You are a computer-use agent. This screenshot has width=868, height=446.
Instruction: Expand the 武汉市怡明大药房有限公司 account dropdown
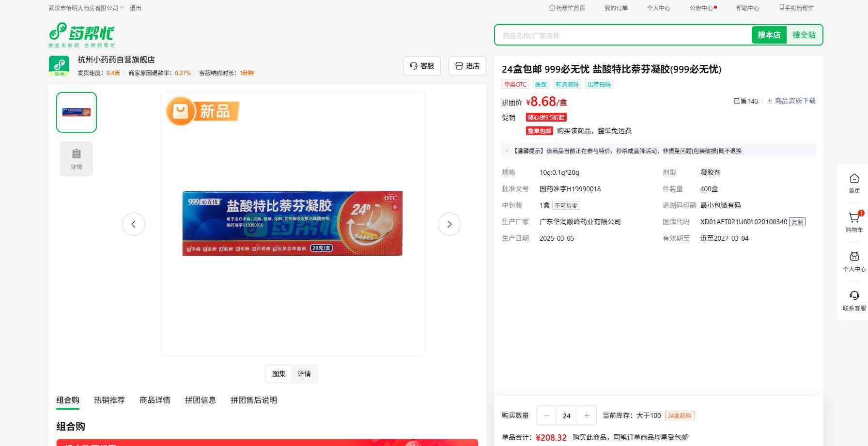86,8
